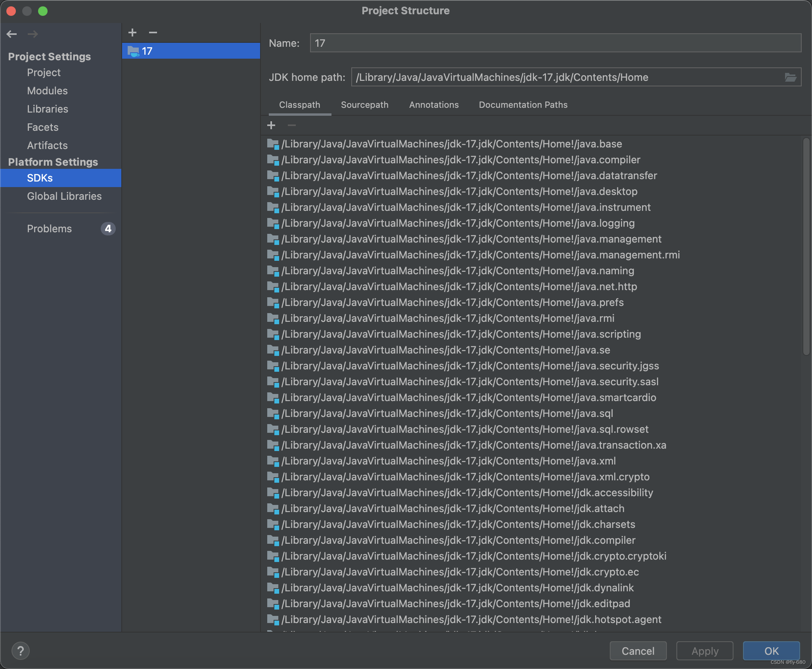
Task: Select the java.datatransfer classpath path
Action: (x=469, y=176)
